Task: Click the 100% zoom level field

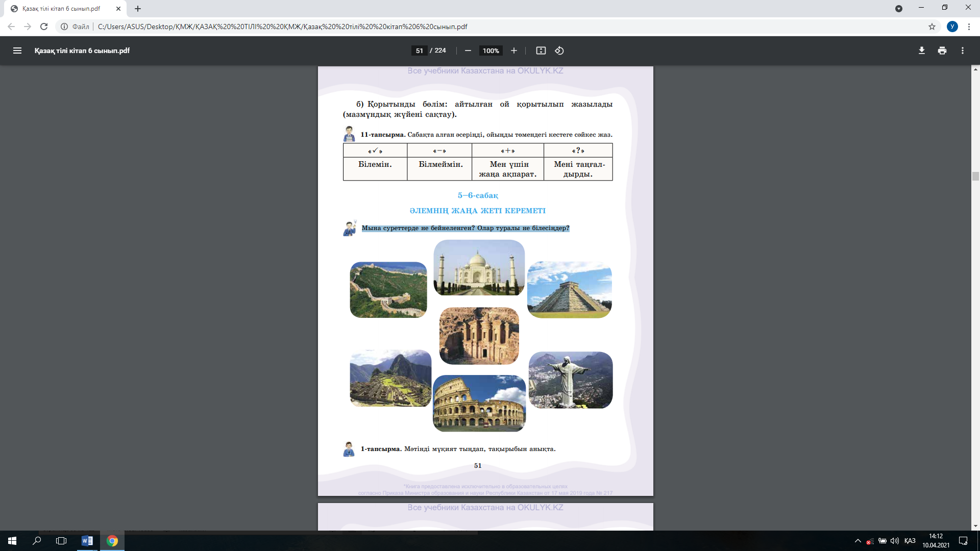Action: pyautogui.click(x=491, y=51)
